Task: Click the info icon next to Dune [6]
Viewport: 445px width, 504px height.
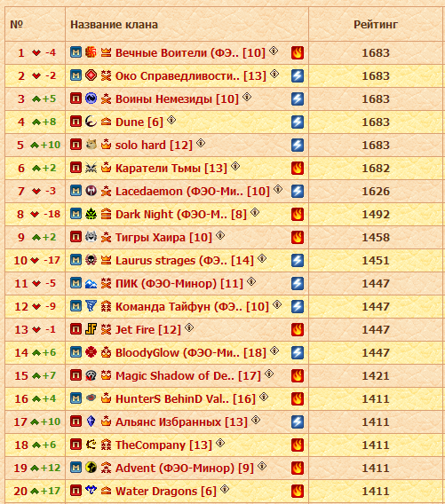Action: tap(171, 120)
